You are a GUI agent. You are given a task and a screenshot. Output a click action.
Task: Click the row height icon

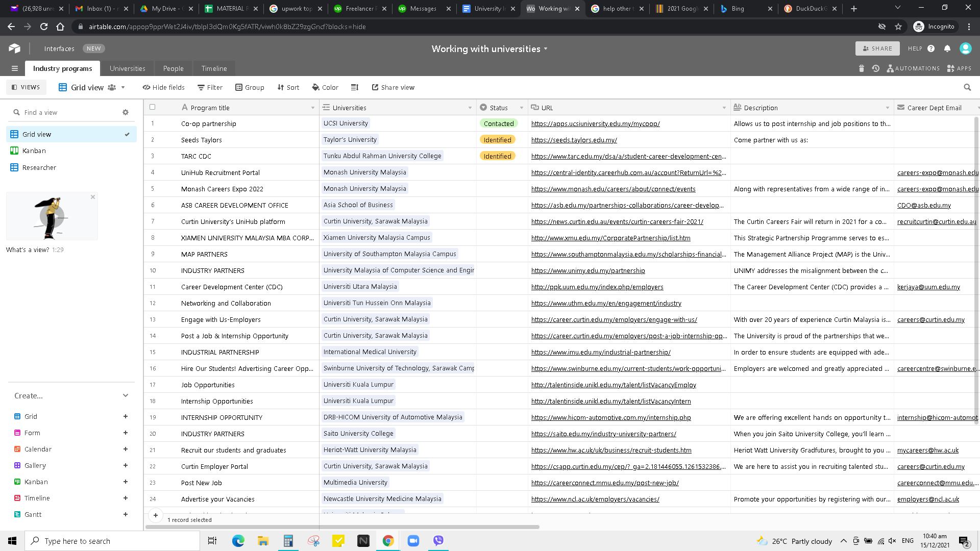[355, 87]
